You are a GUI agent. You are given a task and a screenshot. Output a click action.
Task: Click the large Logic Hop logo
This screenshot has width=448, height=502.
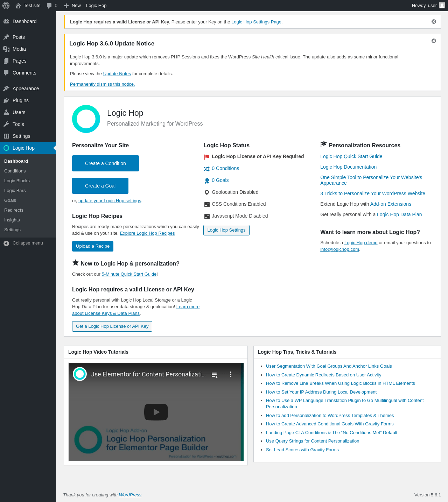pos(86,119)
